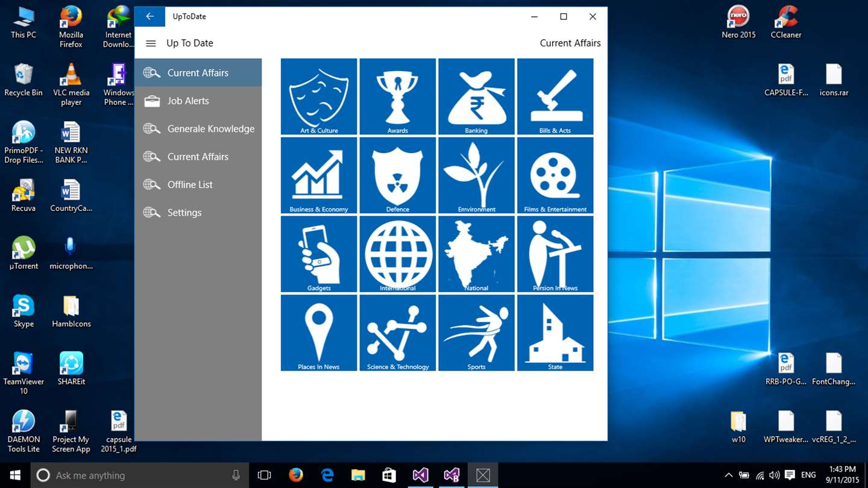
Task: Select the SHAREit desktop shortcut
Action: pos(71,369)
